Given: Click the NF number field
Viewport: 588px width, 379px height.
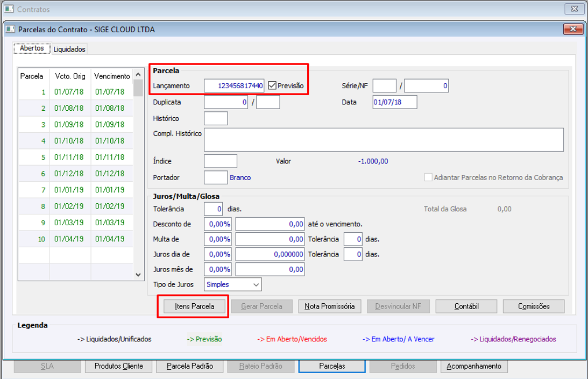Looking at the screenshot, I should click(x=427, y=86).
